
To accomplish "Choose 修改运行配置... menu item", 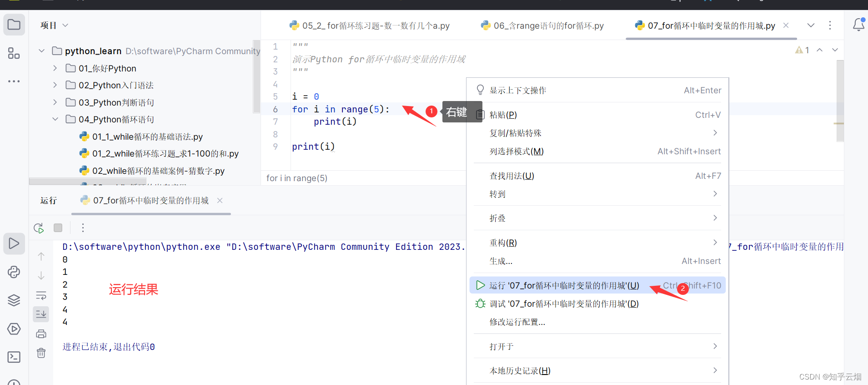I will (x=597, y=322).
